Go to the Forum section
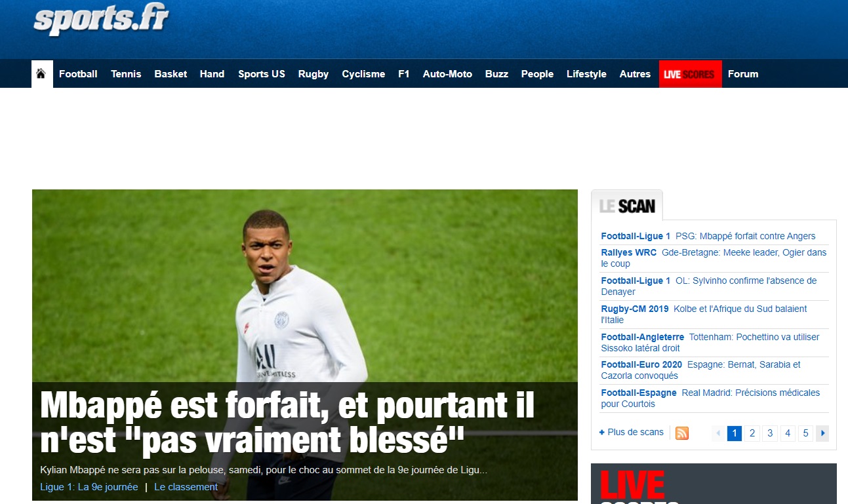The width and height of the screenshot is (848, 504). [743, 74]
